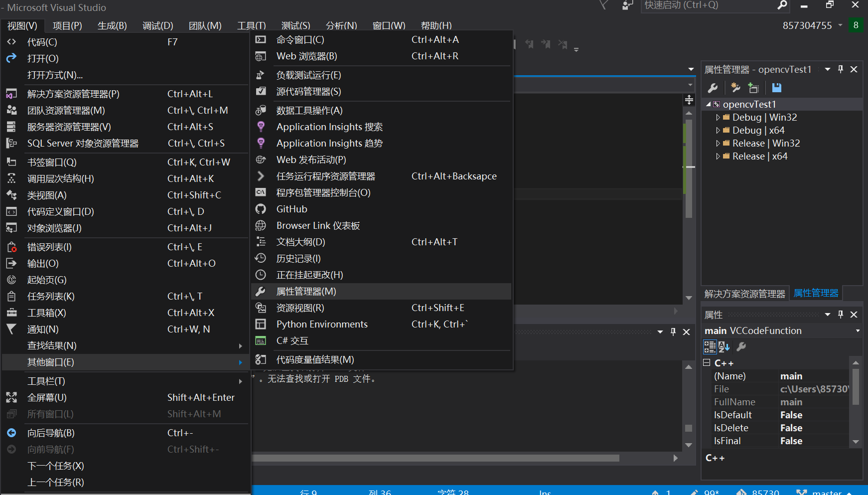868x495 pixels.
Task: Collapse the opencvTest1 root node
Action: click(708, 104)
